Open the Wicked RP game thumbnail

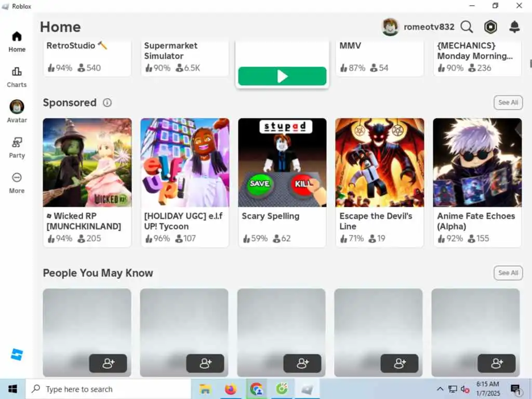click(x=87, y=163)
